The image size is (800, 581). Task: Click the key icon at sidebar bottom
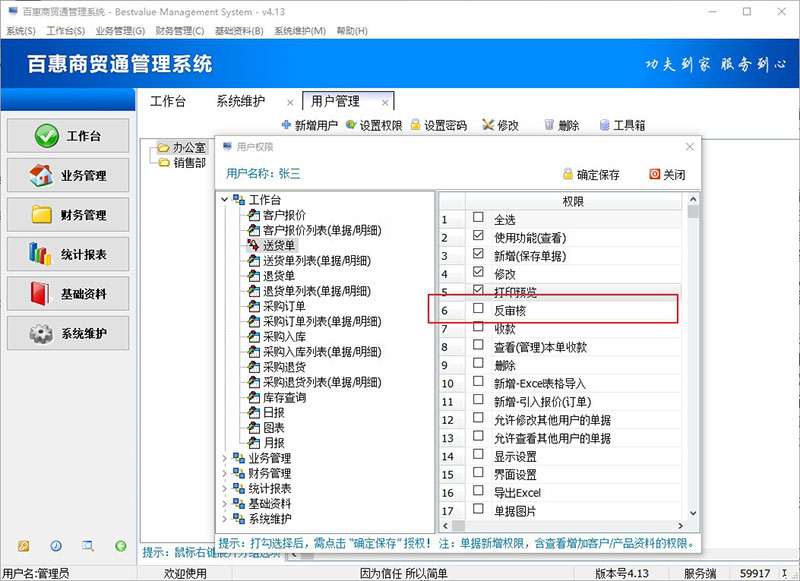click(x=23, y=546)
